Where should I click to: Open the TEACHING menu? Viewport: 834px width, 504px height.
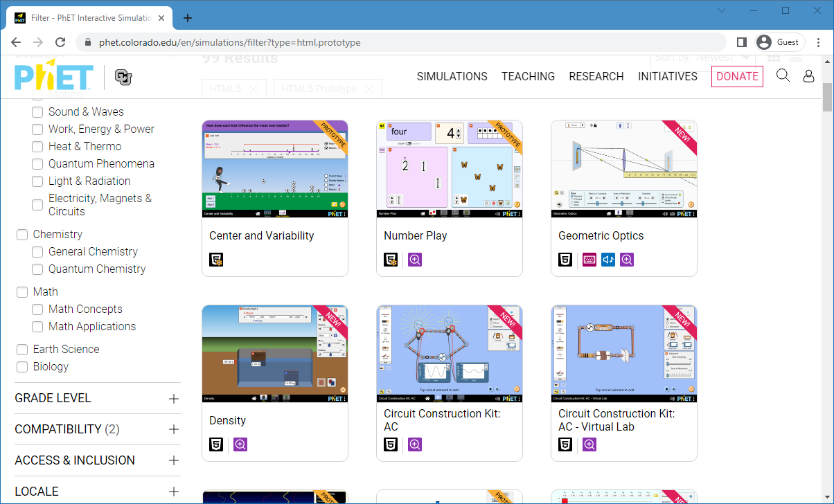pos(528,76)
